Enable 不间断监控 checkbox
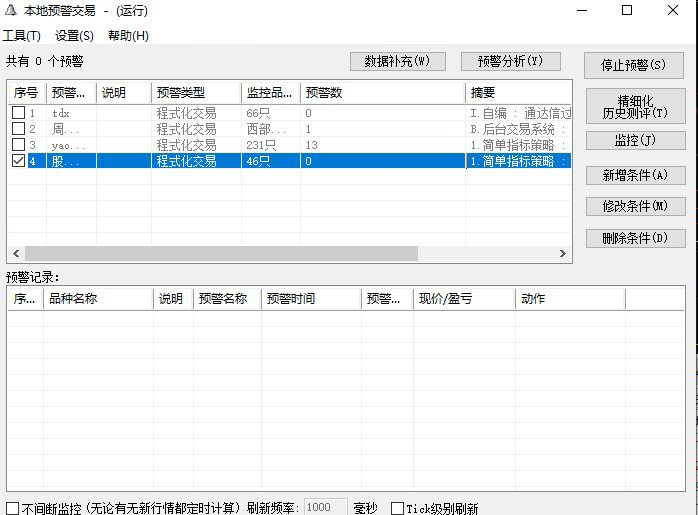 click(x=12, y=508)
